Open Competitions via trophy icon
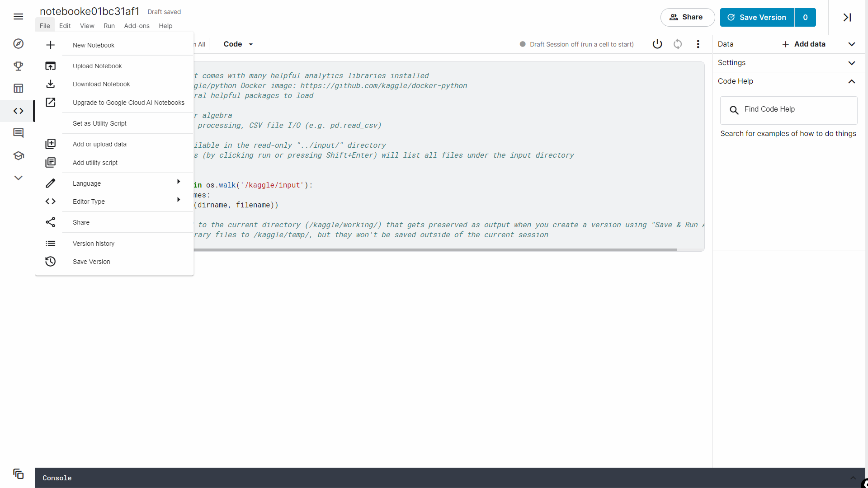The width and height of the screenshot is (868, 488). pyautogui.click(x=18, y=66)
